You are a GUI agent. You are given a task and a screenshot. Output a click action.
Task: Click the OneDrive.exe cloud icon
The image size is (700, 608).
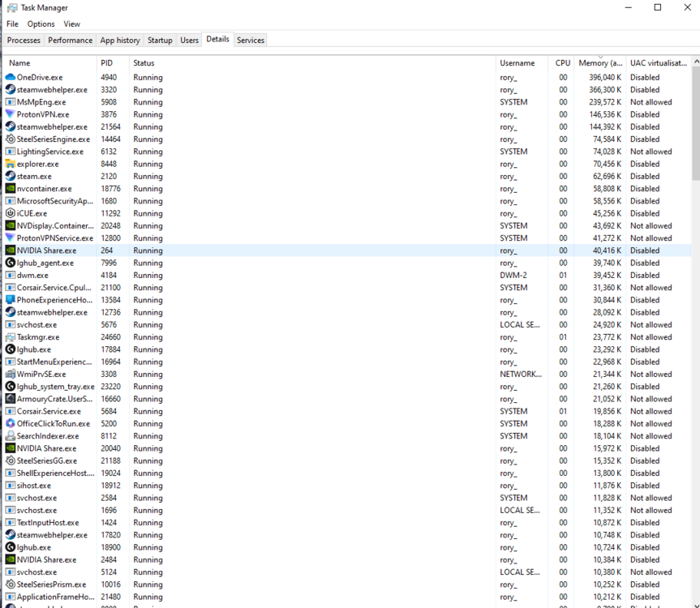[11, 77]
